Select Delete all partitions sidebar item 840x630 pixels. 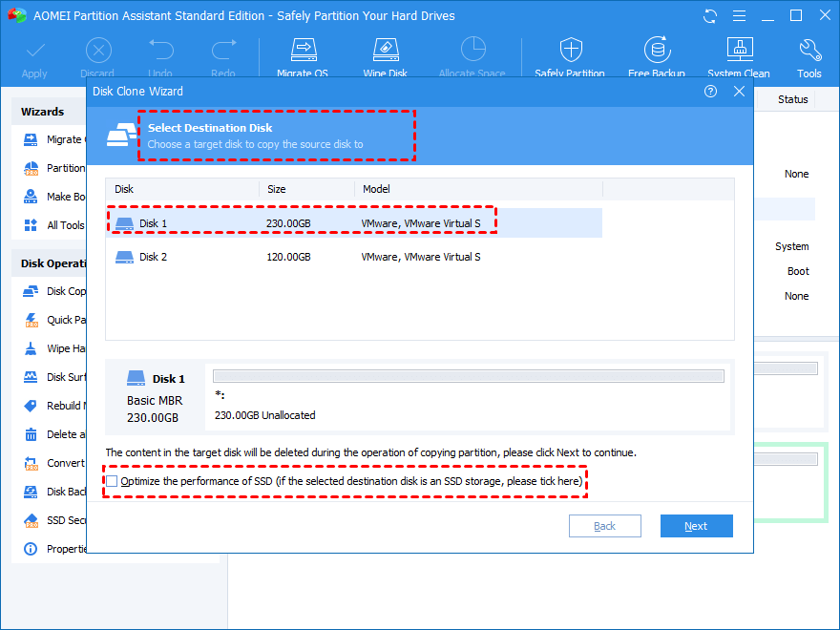coord(54,434)
